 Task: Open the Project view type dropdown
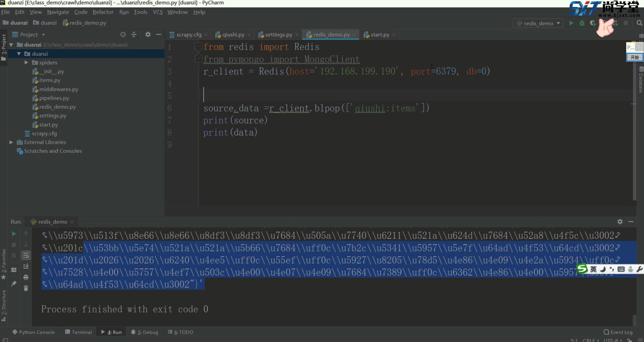tap(43, 35)
